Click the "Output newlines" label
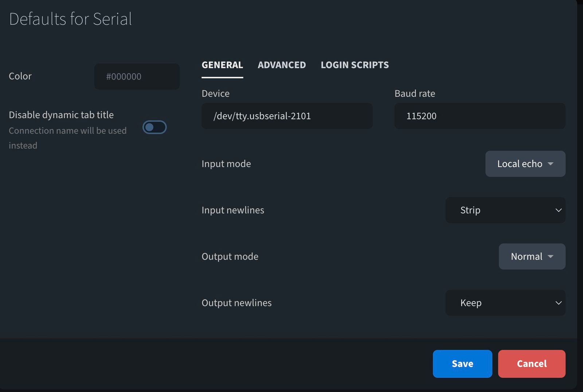583x392 pixels. tap(236, 303)
